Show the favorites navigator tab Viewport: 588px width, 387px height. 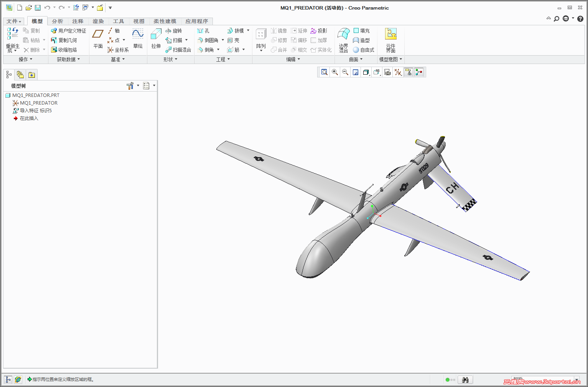[31, 75]
